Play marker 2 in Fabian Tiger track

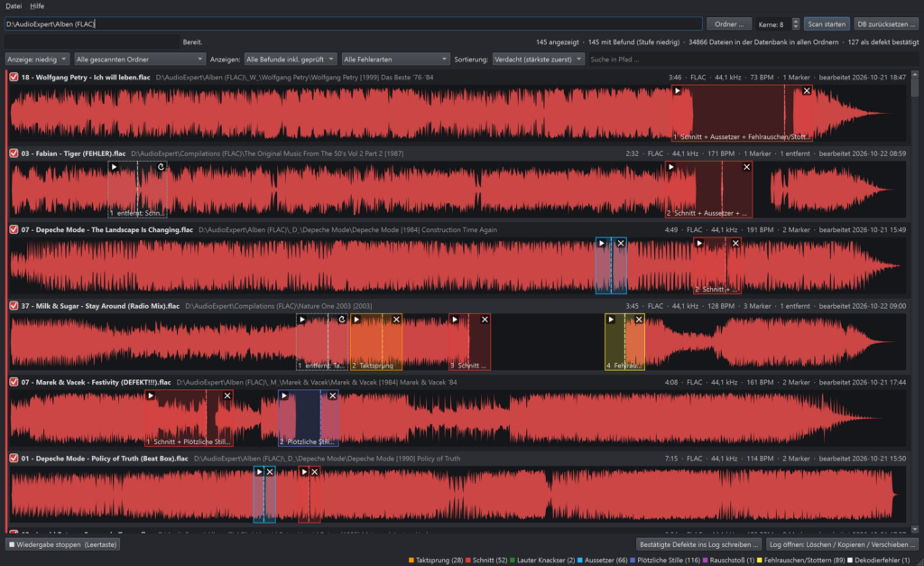tap(671, 167)
